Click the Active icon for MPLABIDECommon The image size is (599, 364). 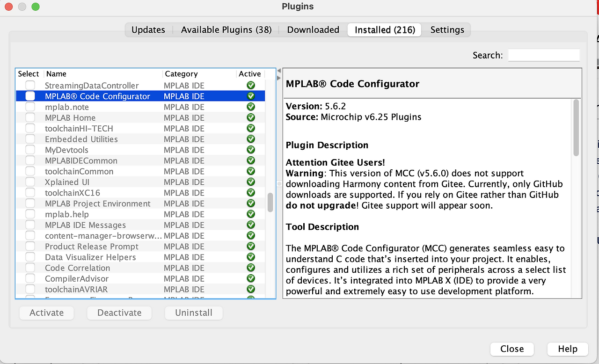[x=251, y=160]
